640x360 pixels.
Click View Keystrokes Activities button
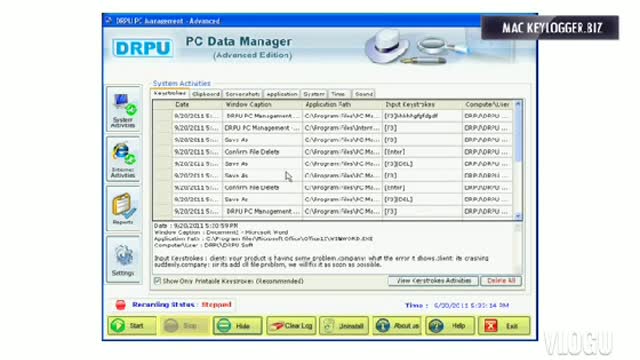pyautogui.click(x=433, y=281)
